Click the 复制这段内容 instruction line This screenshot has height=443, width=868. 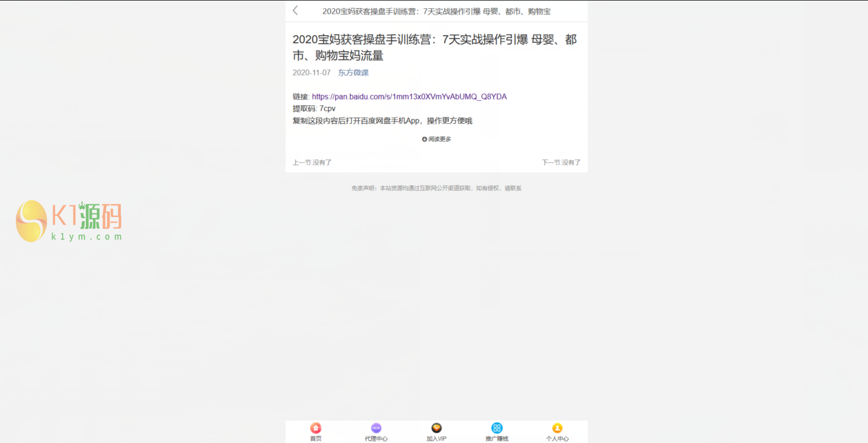pos(382,121)
